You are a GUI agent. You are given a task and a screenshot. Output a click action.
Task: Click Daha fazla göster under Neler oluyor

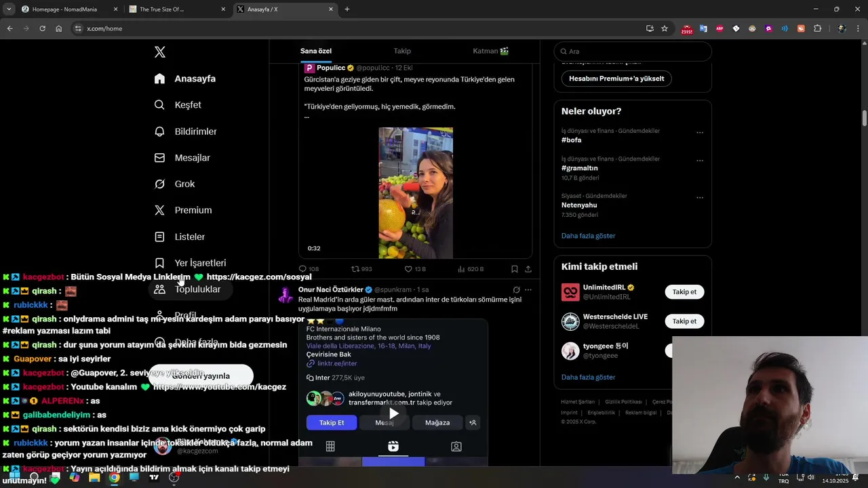[589, 236]
